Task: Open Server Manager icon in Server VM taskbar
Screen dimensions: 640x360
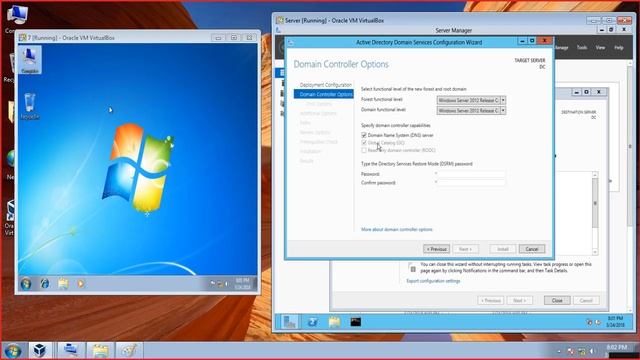Action: coord(289,322)
